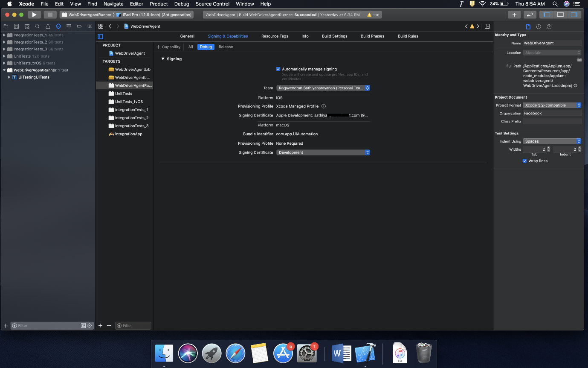Open code review arrows button in toolbar
588x368 pixels.
click(530, 15)
